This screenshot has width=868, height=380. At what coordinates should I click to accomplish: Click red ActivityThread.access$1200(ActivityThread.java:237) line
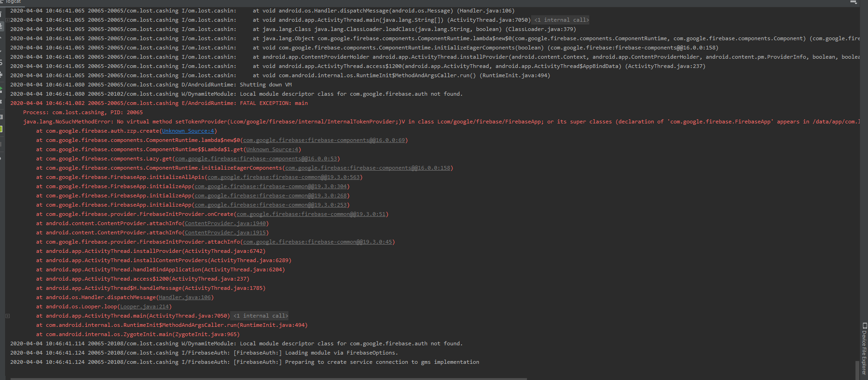click(x=143, y=279)
